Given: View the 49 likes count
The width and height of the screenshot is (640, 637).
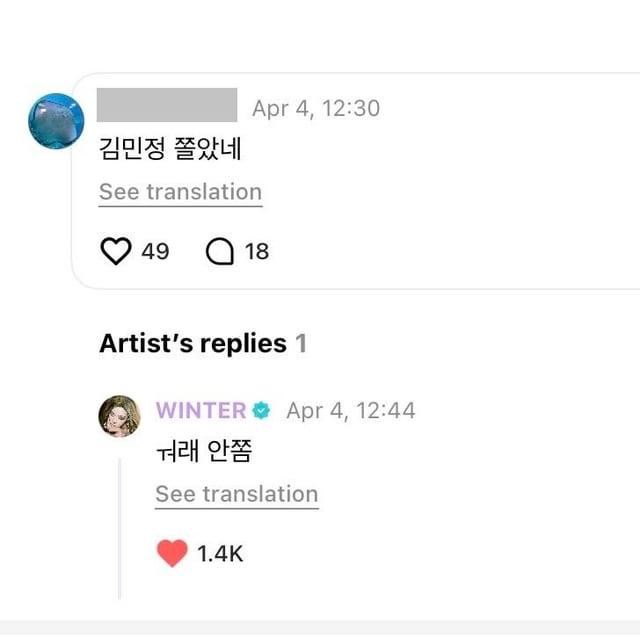Looking at the screenshot, I should pyautogui.click(x=155, y=251).
